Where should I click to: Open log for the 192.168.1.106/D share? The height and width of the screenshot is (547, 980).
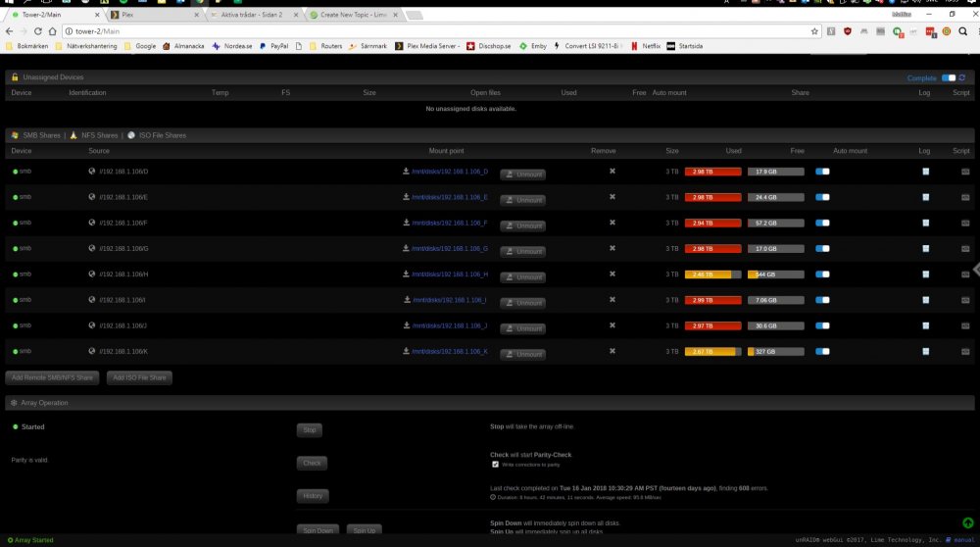point(926,172)
